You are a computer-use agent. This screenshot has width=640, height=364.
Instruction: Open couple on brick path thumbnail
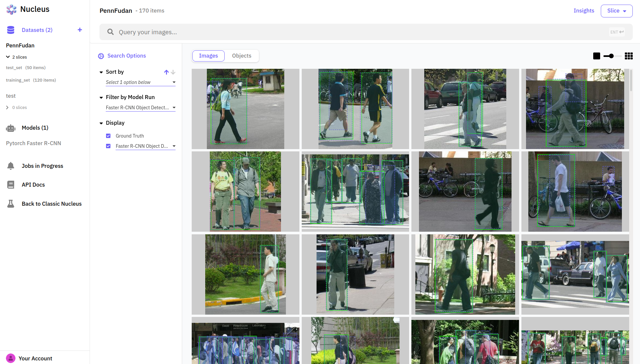(x=245, y=192)
